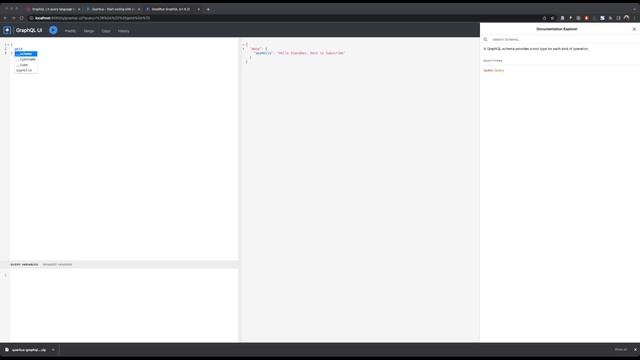Click Show all downloads
The width and height of the screenshot is (640, 360).
620,349
